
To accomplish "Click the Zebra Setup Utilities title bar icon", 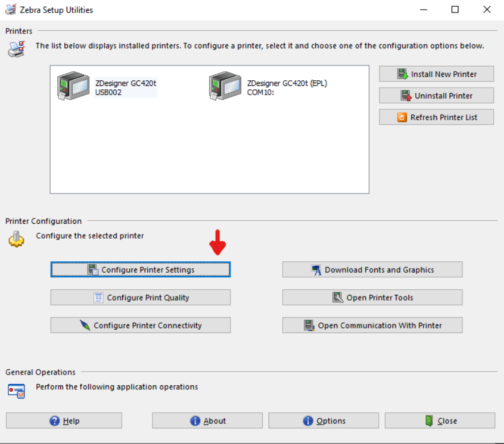I will pyautogui.click(x=11, y=10).
